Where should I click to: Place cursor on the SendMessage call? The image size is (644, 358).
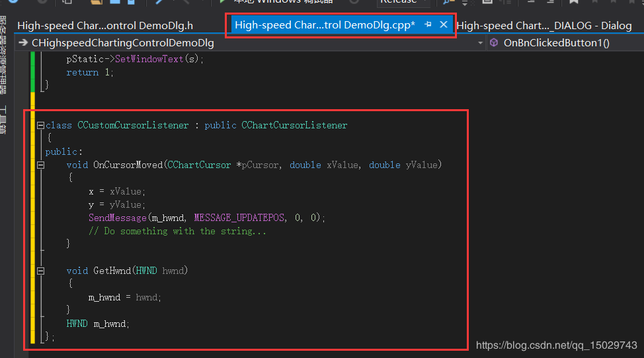118,218
